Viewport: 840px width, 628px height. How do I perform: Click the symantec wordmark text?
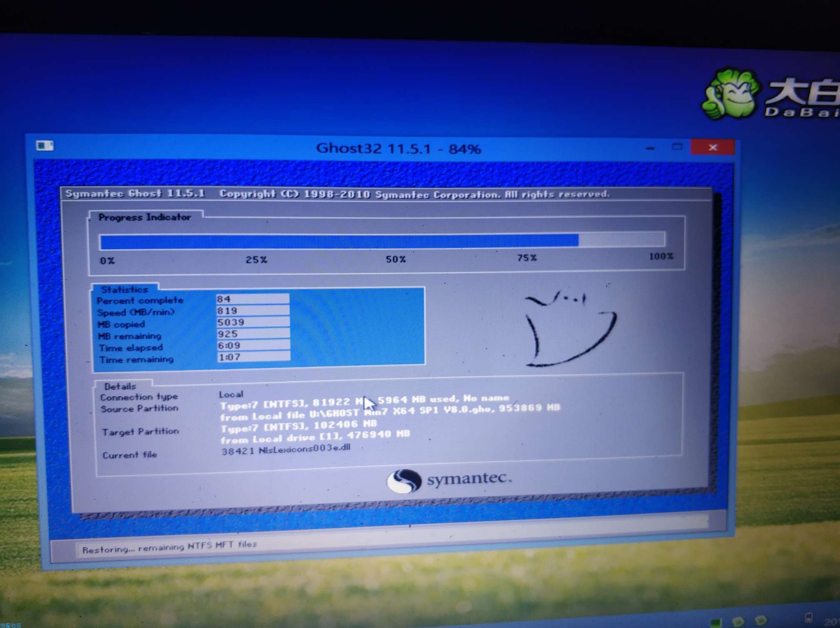(x=470, y=478)
